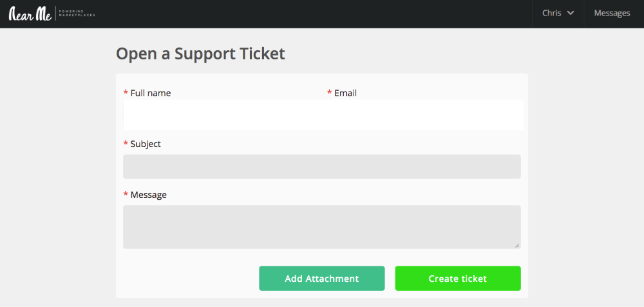Click the Near Me logo
Image resolution: width=644 pixels, height=307 pixels.
pyautogui.click(x=30, y=14)
